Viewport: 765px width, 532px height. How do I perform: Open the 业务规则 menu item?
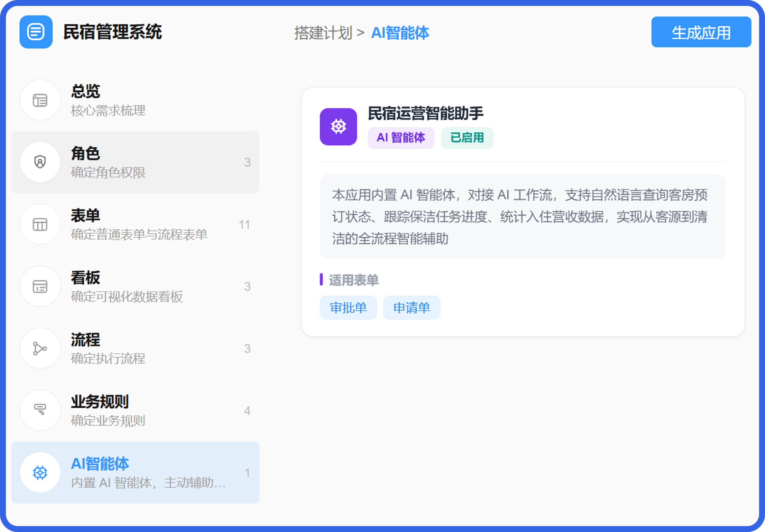coord(135,411)
